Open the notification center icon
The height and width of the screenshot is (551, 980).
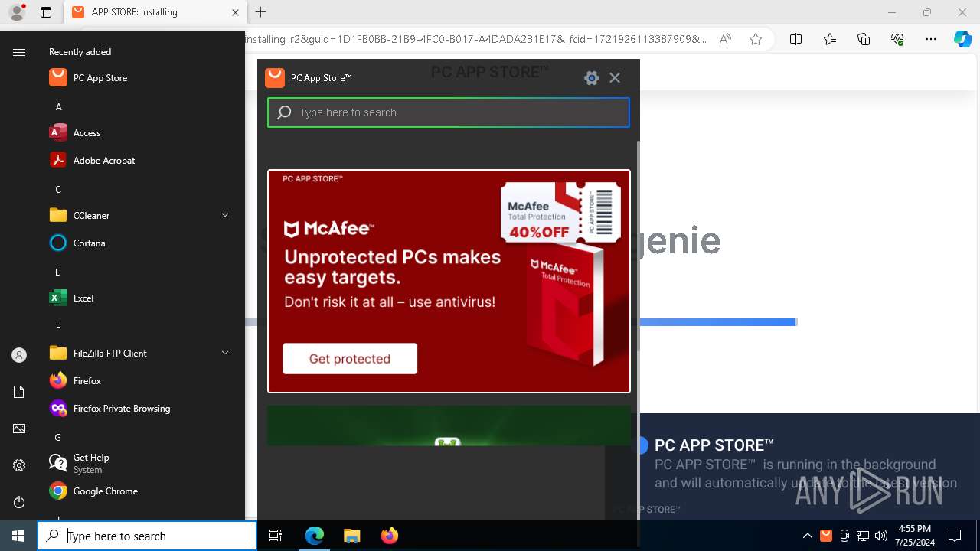click(955, 536)
